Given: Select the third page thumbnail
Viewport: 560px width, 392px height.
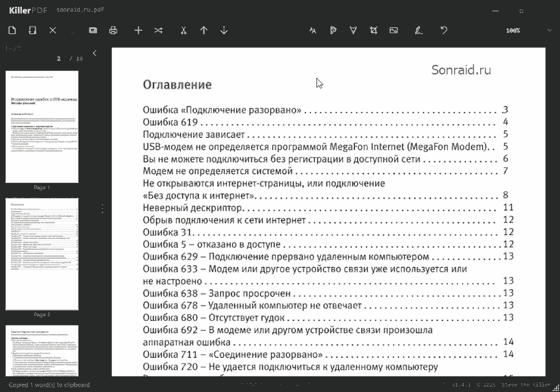Looking at the screenshot, I should click(42, 350).
